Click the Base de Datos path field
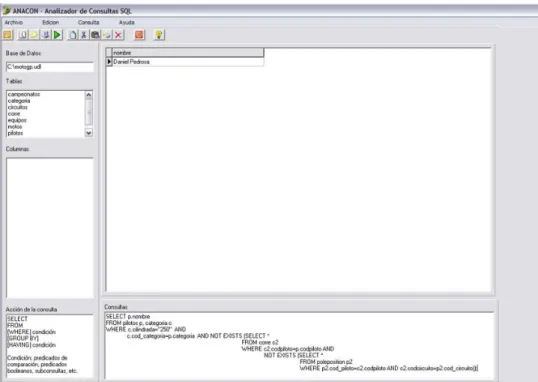The image size is (538, 382). point(50,67)
